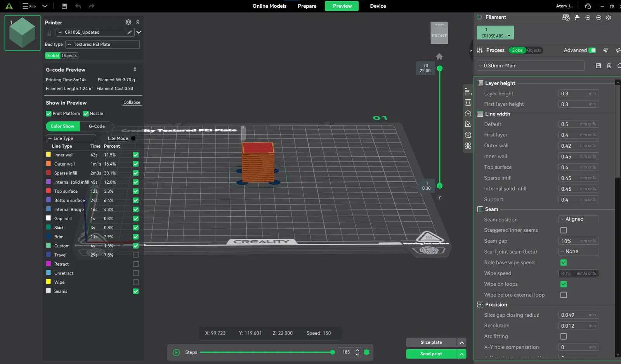Collapse the G-code Preview section
Screen dimensions: 621x364
(135, 69)
